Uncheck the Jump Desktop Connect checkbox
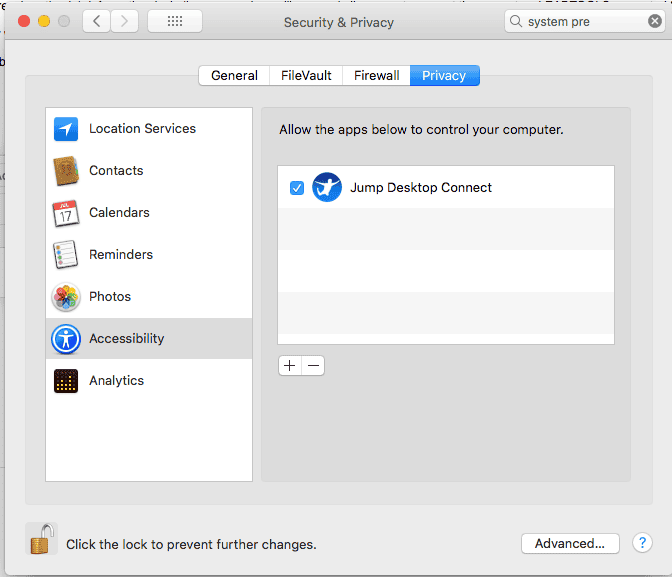 tap(297, 188)
